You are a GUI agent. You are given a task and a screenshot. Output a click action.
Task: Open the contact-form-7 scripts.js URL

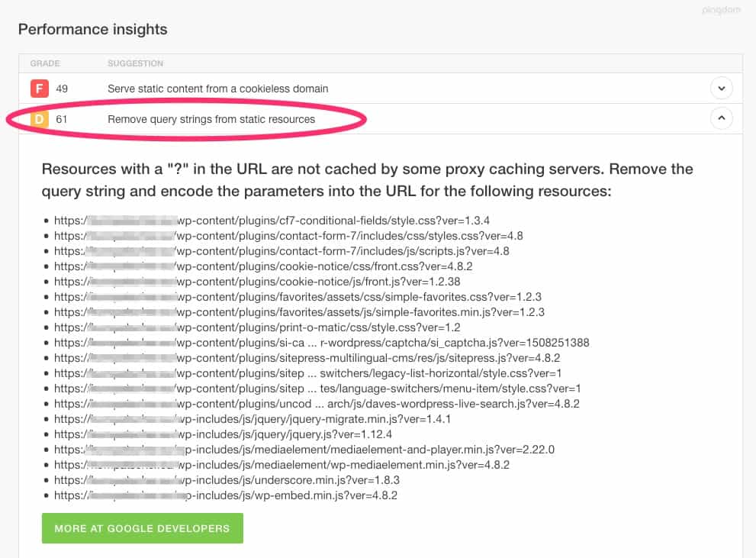281,251
